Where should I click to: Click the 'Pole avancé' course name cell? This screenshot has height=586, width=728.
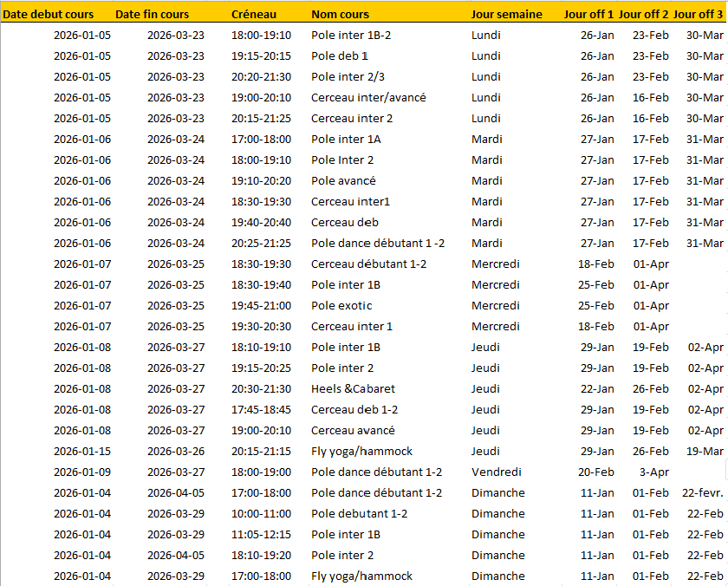click(343, 180)
